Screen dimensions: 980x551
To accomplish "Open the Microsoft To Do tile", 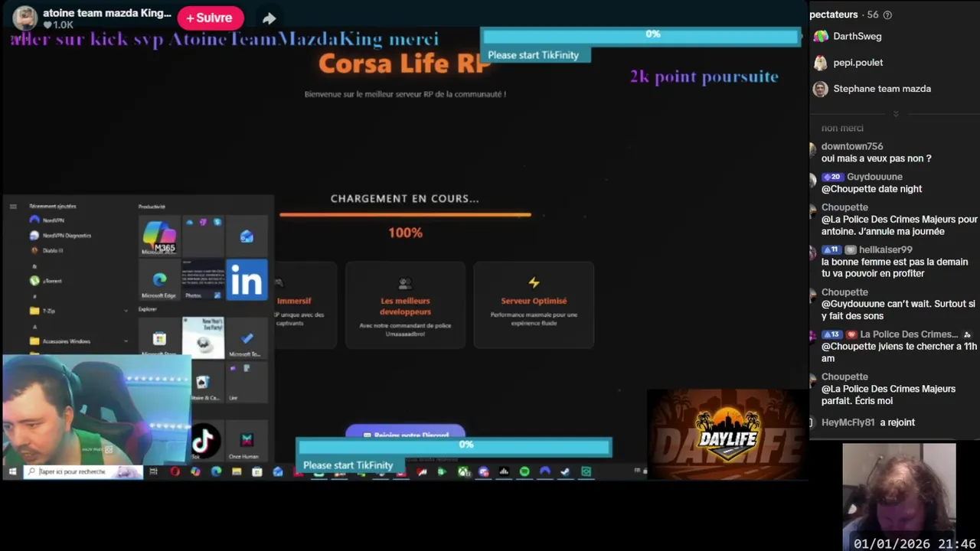I will point(247,338).
